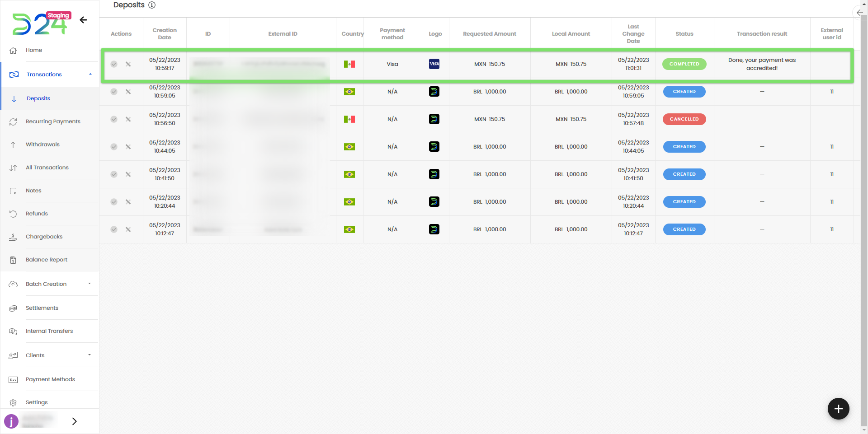Open Home from the sidebar

34,50
